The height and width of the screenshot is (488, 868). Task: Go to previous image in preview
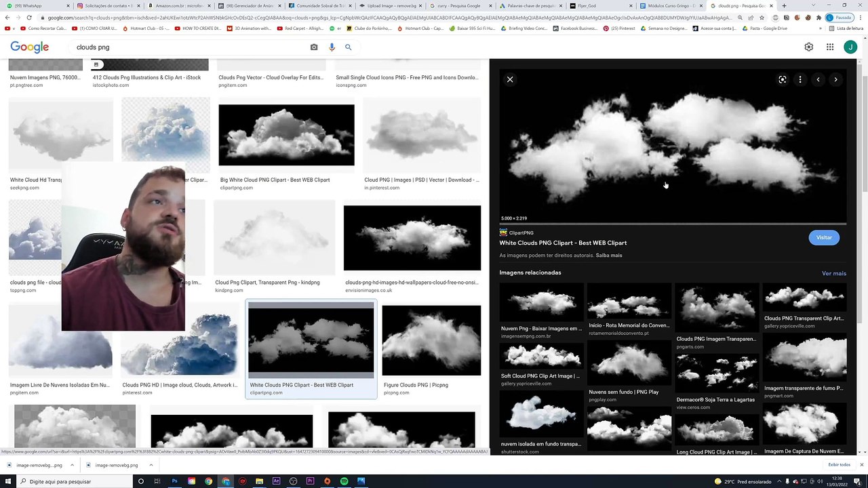(x=818, y=79)
